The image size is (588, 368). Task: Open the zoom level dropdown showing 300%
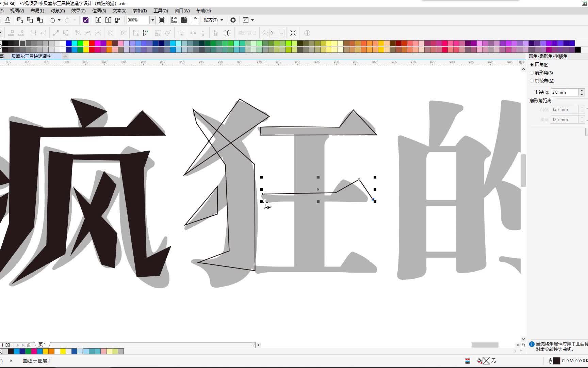point(152,20)
